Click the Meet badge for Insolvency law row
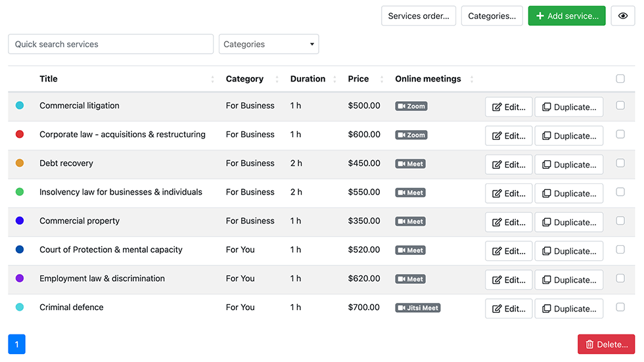This screenshot has width=644, height=362. [x=410, y=192]
